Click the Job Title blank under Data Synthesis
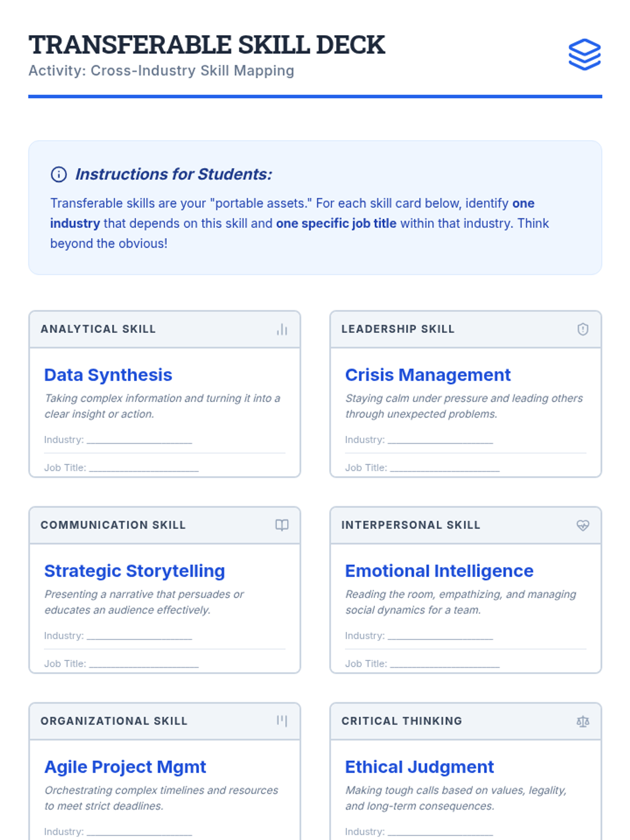The width and height of the screenshot is (630, 840). [143, 468]
